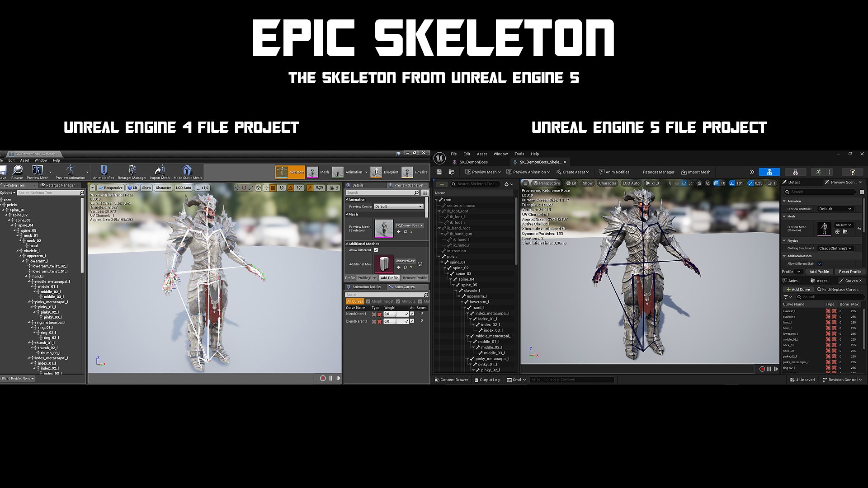Pause the UE4 viewport simulation
Viewport: 868px width, 488px height.
pos(331,378)
